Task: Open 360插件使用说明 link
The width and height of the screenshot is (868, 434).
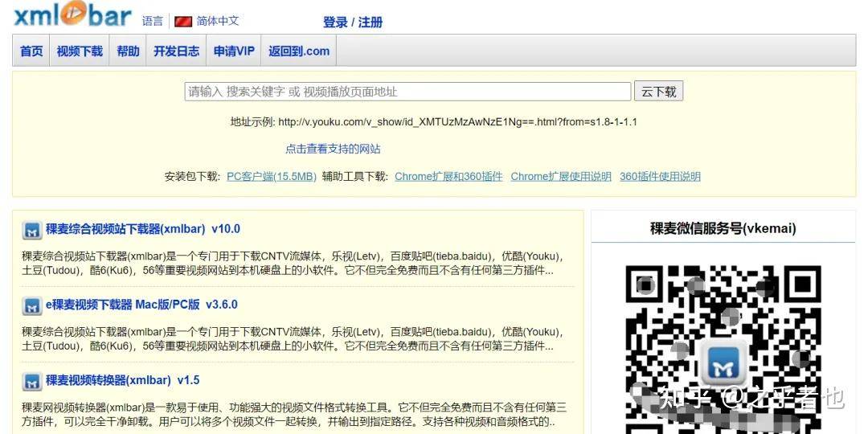Action: (x=660, y=177)
